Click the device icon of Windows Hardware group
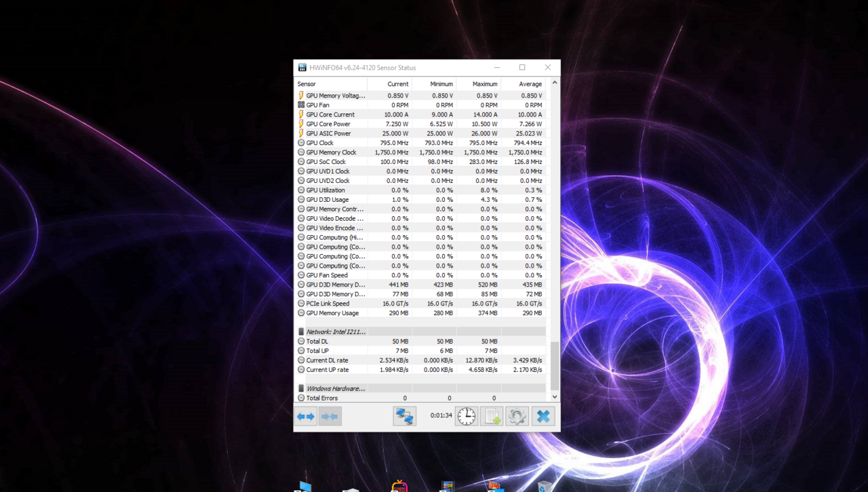This screenshot has height=492, width=868. [x=301, y=388]
